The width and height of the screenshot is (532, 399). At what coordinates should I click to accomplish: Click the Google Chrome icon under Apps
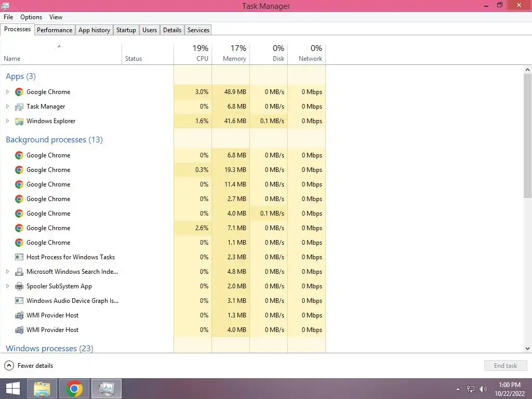click(x=19, y=92)
